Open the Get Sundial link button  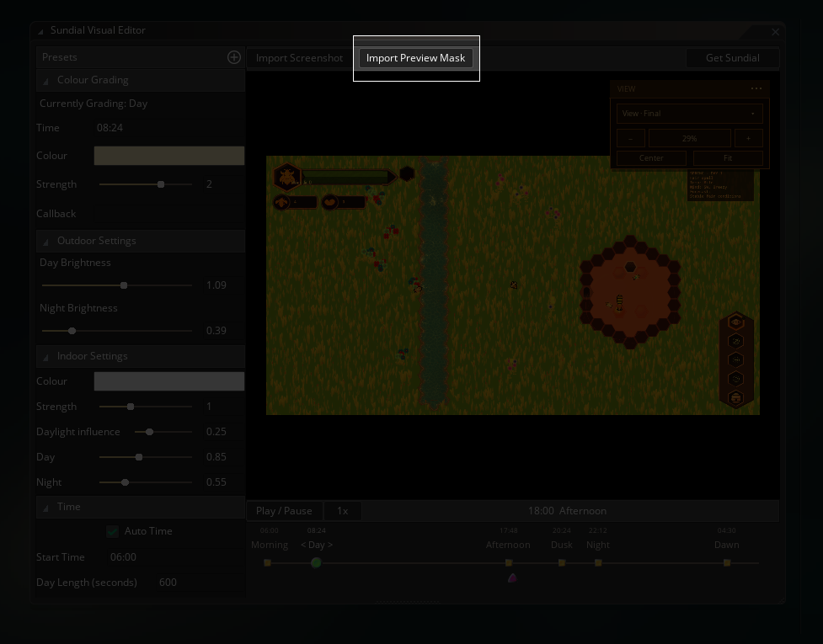point(732,58)
